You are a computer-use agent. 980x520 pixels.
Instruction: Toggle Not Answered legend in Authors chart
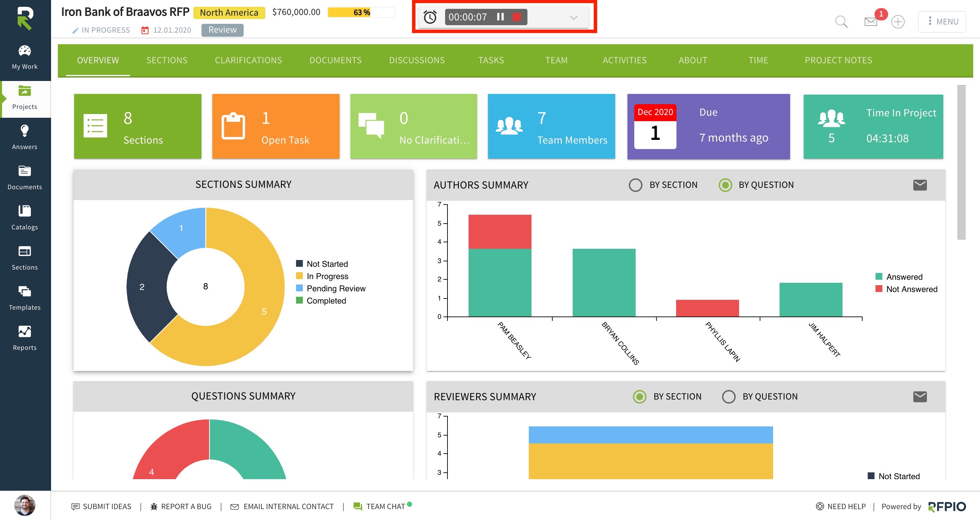tap(906, 289)
